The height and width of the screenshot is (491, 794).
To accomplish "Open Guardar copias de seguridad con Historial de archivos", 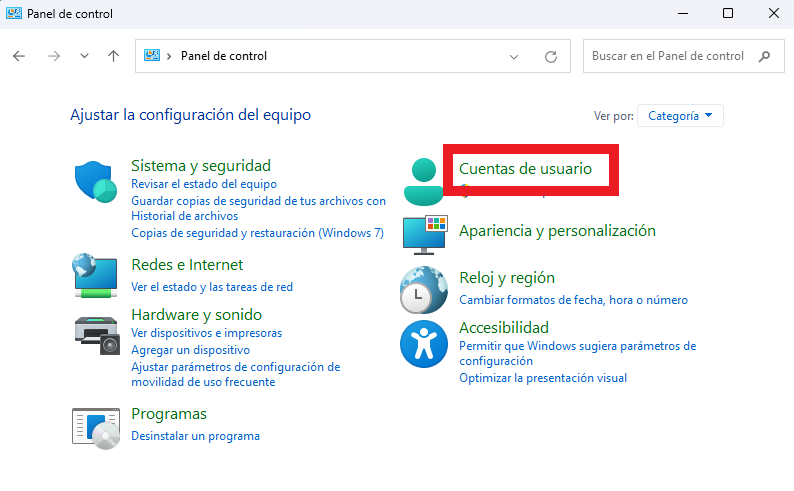I will 258,209.
